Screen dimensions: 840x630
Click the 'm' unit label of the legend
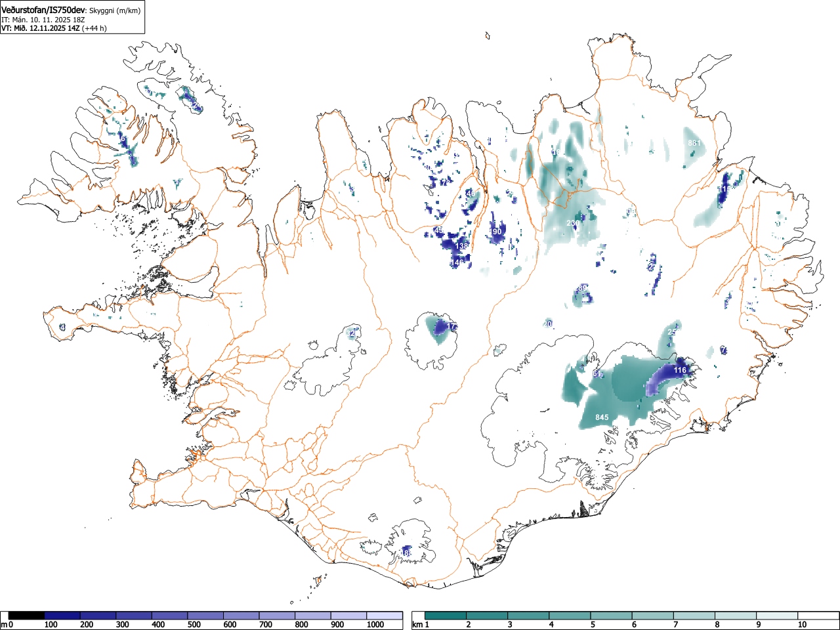point(4,625)
